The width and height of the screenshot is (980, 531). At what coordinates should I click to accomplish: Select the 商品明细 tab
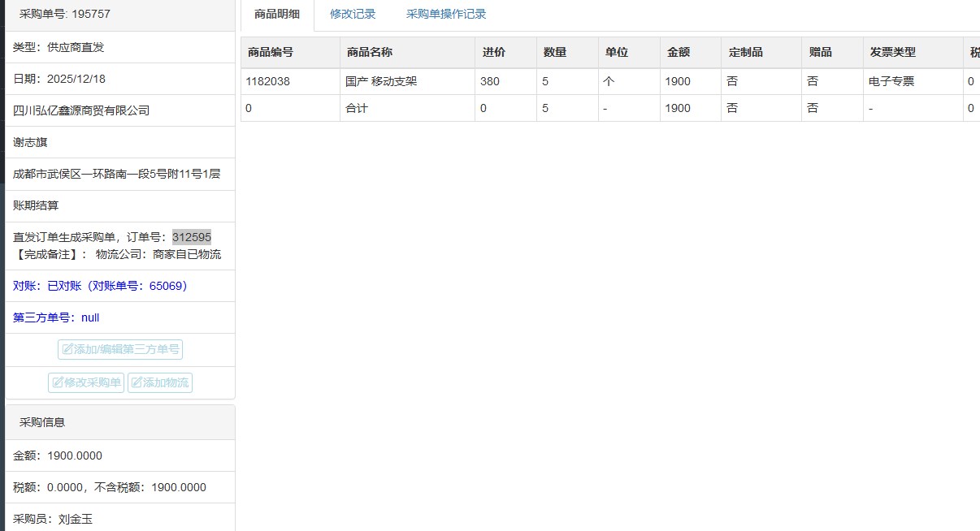pos(277,14)
